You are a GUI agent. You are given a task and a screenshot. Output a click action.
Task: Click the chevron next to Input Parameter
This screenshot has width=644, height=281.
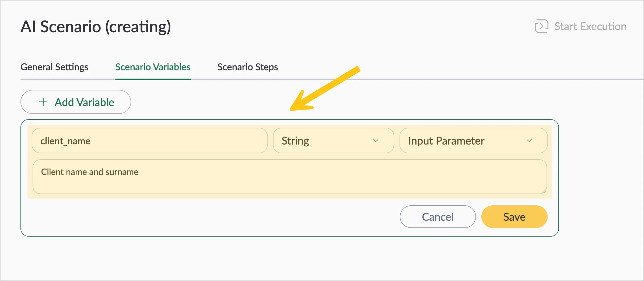click(529, 140)
